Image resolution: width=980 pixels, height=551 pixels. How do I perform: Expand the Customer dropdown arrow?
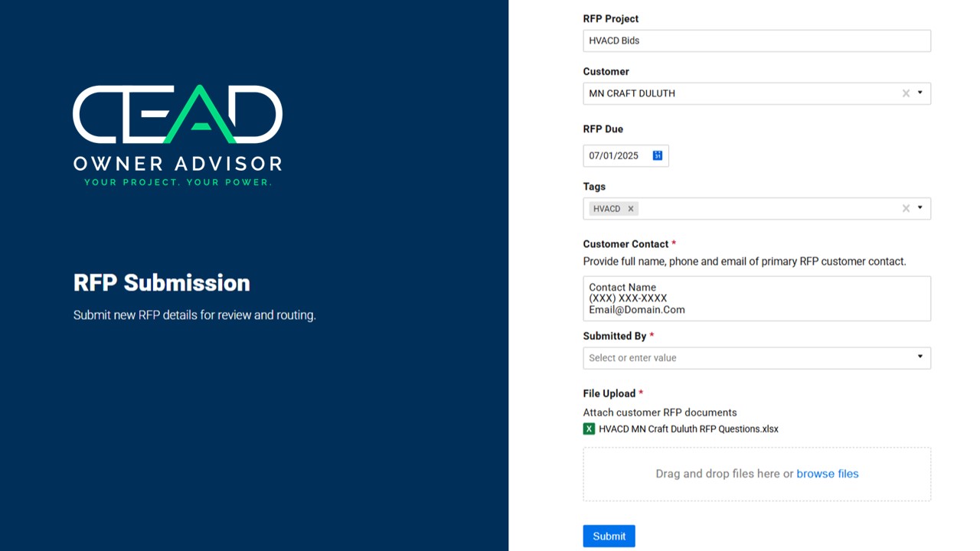tap(920, 93)
